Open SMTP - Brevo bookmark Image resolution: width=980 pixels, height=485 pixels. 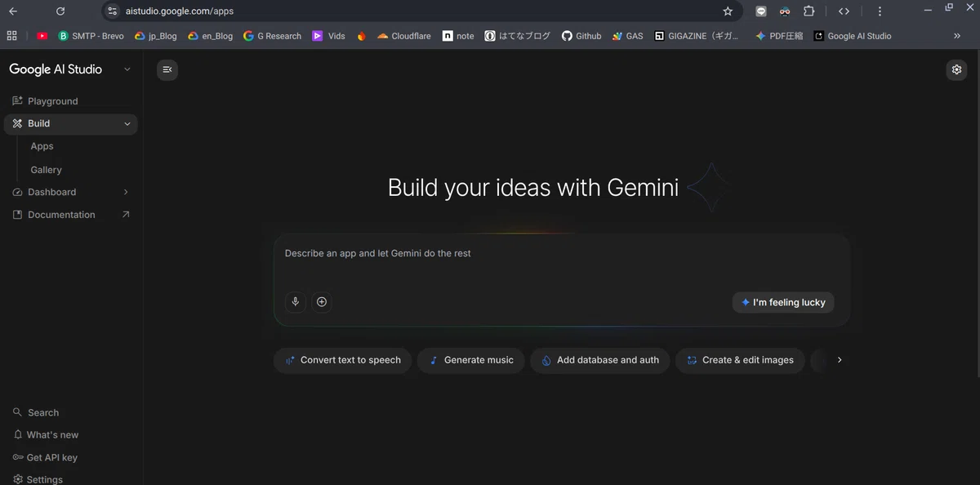[x=91, y=36]
